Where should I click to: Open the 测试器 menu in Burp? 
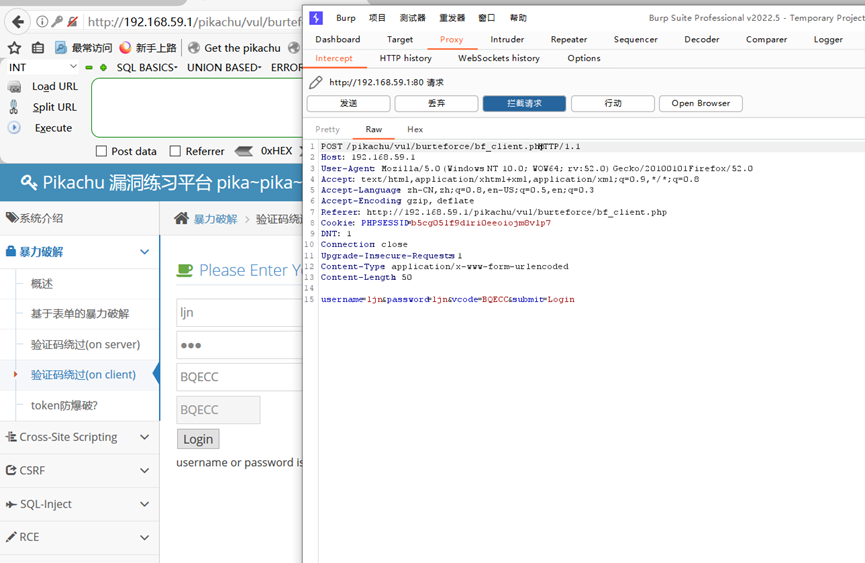tap(413, 18)
